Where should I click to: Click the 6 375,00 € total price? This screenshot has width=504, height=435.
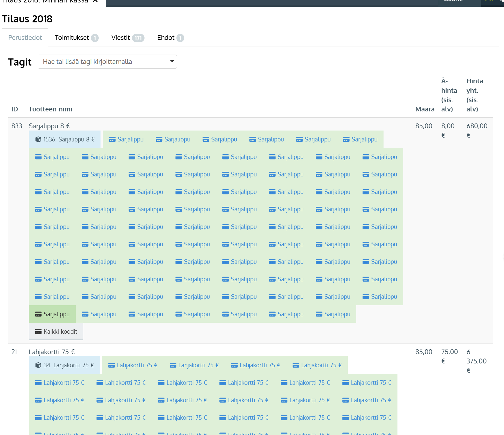click(476, 361)
